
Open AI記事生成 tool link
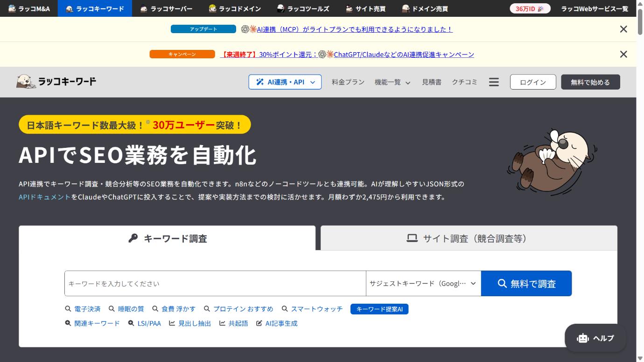277,323
